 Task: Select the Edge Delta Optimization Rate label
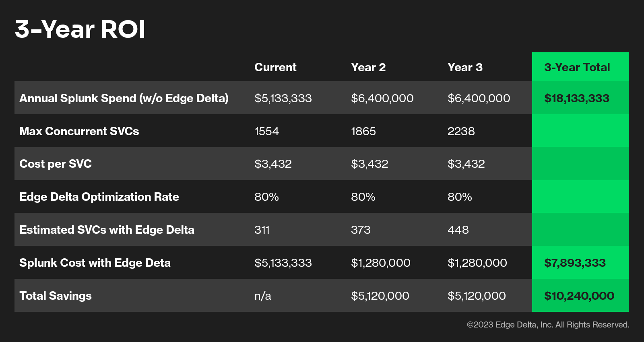coord(99,197)
